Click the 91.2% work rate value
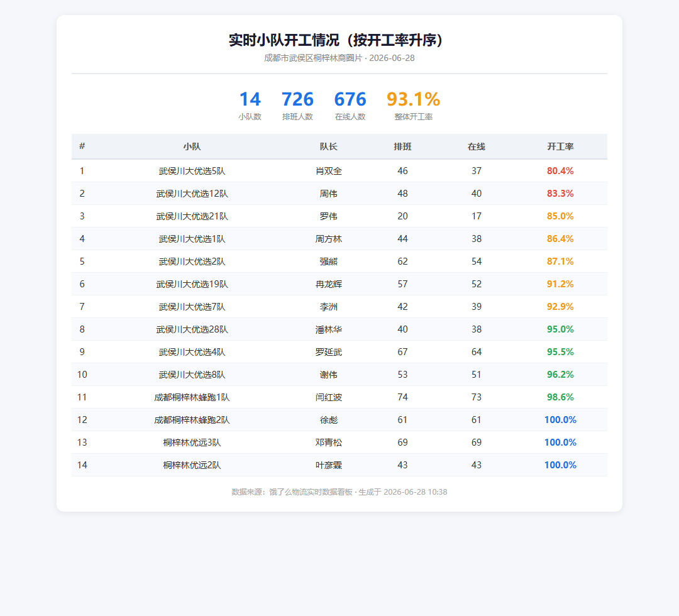The image size is (679, 616). [x=560, y=284]
